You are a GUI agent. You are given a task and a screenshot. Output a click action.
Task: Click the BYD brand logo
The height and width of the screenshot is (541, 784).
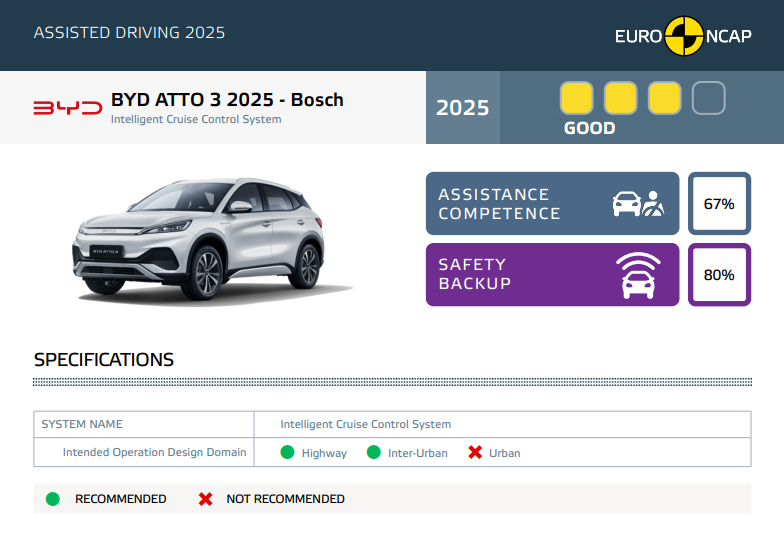pyautogui.click(x=68, y=108)
